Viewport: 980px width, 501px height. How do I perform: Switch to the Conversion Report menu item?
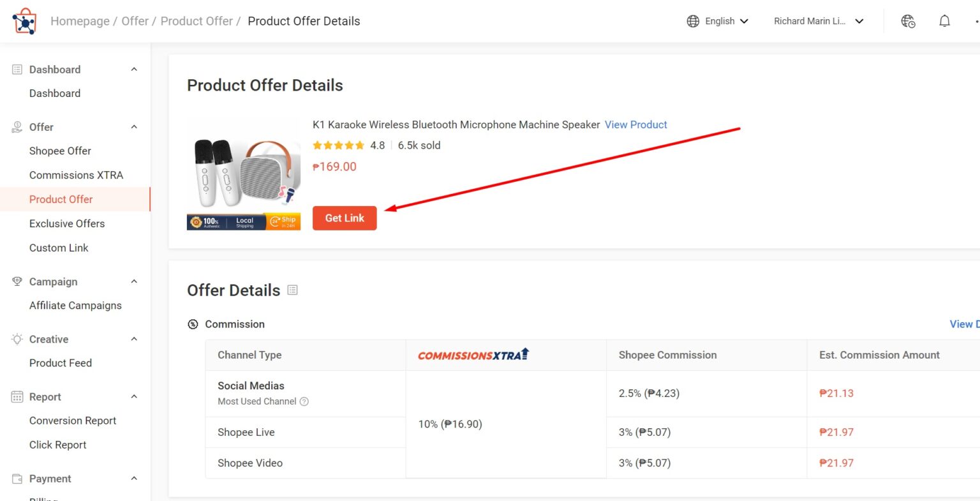73,421
